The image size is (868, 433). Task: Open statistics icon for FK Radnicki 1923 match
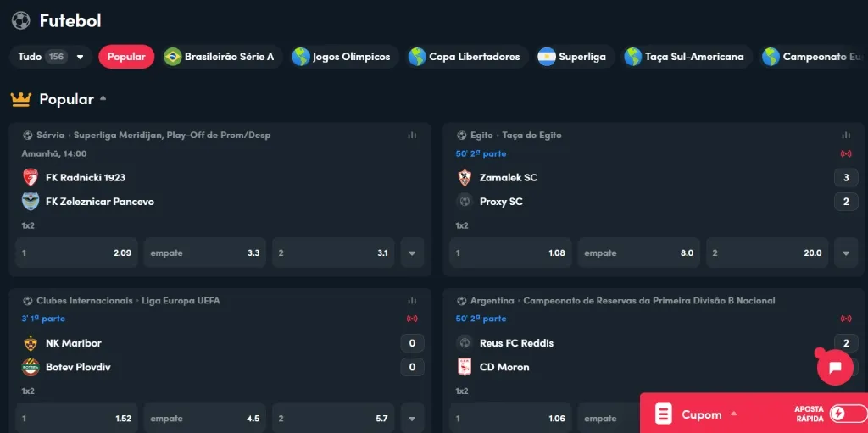click(412, 135)
